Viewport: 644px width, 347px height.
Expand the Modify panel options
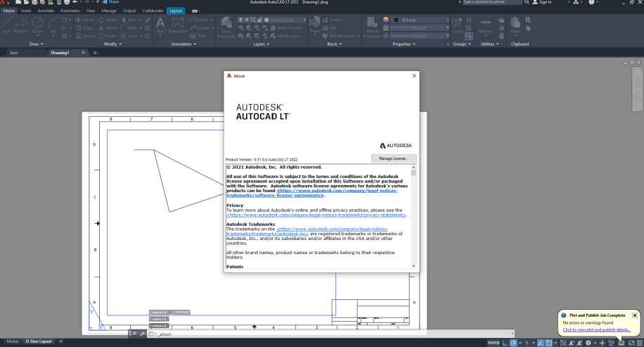tap(114, 44)
